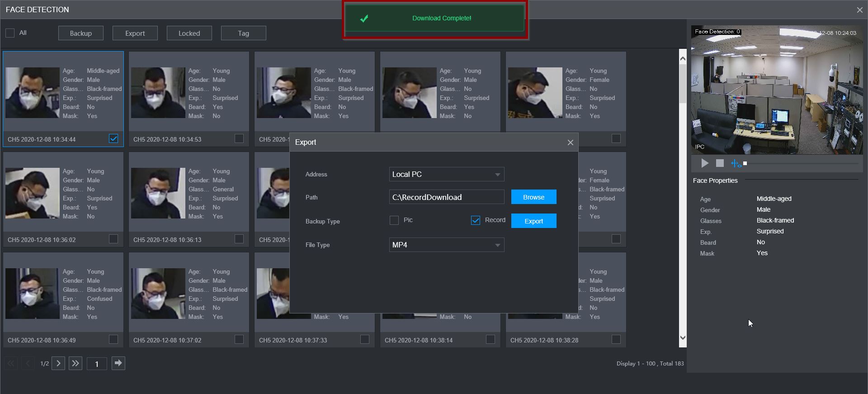Click the "1/2" page indicator
This screenshot has width=868, height=394.
coord(44,364)
